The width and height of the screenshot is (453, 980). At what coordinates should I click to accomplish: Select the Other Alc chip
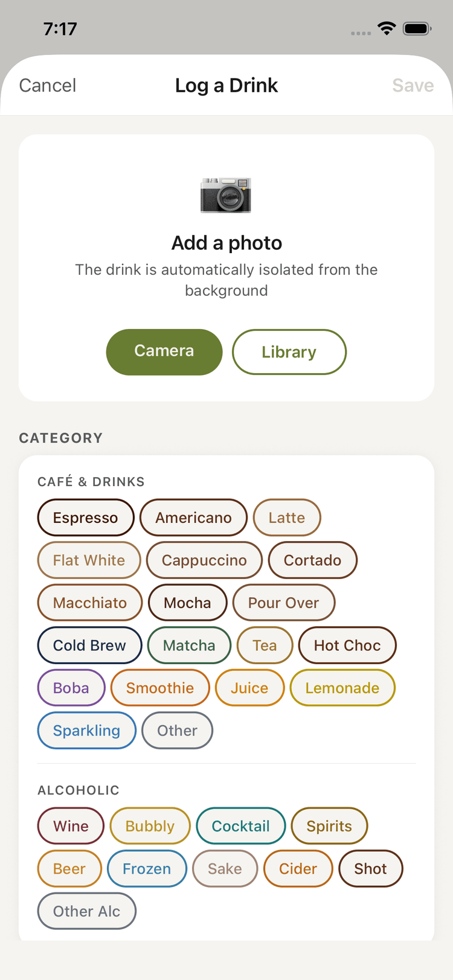tap(86, 911)
